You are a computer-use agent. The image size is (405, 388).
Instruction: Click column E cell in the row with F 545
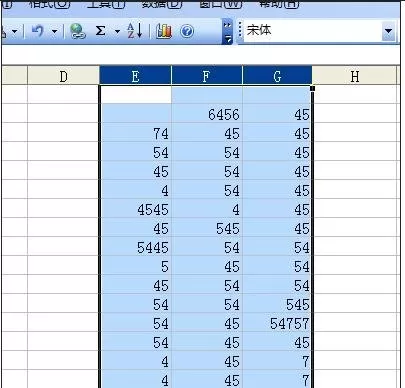[136, 228]
